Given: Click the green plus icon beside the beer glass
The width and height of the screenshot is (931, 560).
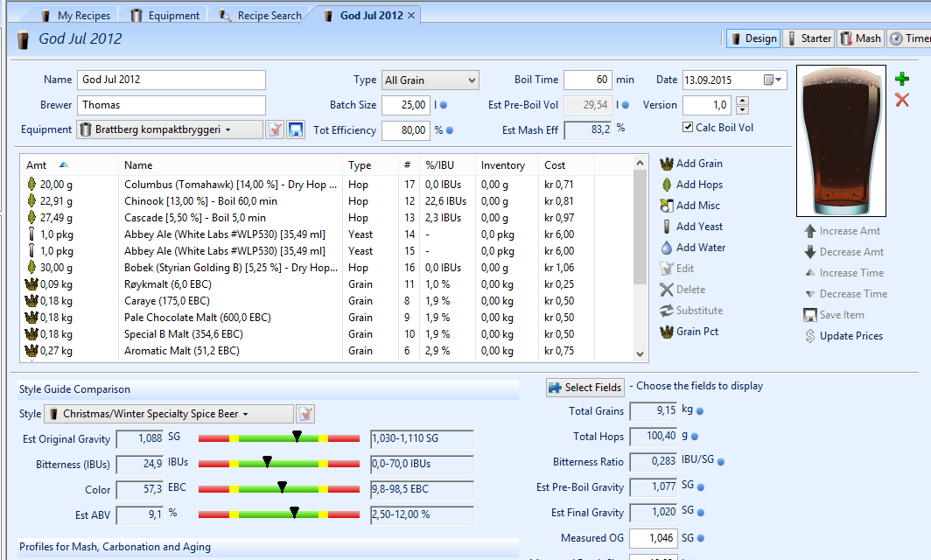Looking at the screenshot, I should coord(902,80).
